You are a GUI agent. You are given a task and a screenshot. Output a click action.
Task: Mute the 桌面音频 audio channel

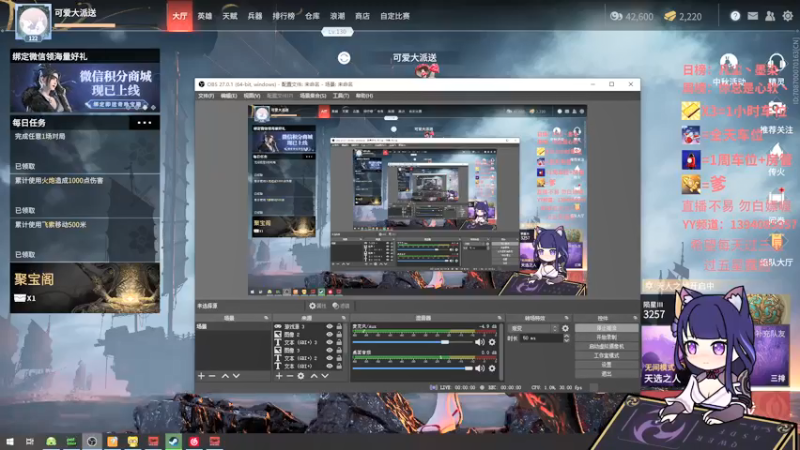tap(480, 368)
